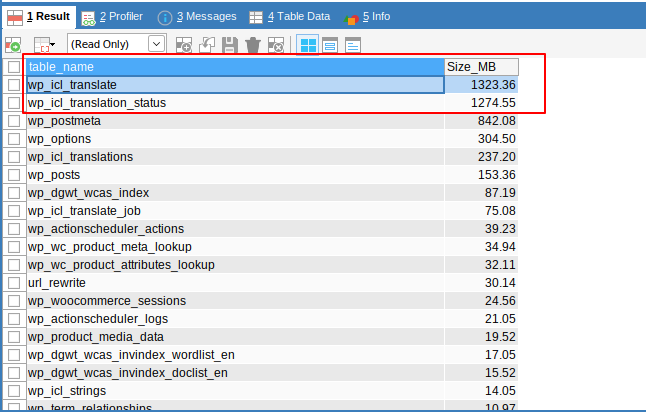Select the wp_actionscheduler_logs cell
Viewport: 646px width, 412px height.
pos(235,318)
